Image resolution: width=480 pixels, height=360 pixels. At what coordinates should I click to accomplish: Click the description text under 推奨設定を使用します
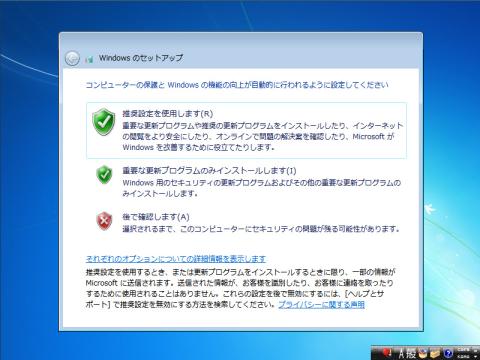click(x=263, y=136)
